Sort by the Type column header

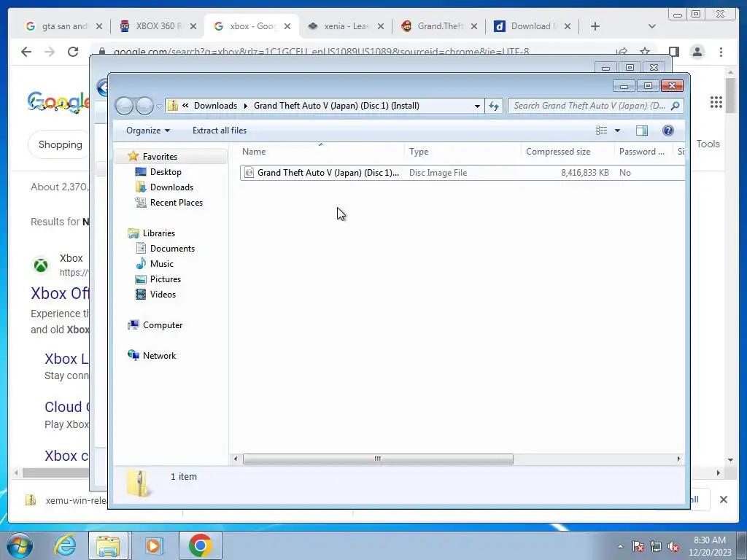[x=462, y=152]
